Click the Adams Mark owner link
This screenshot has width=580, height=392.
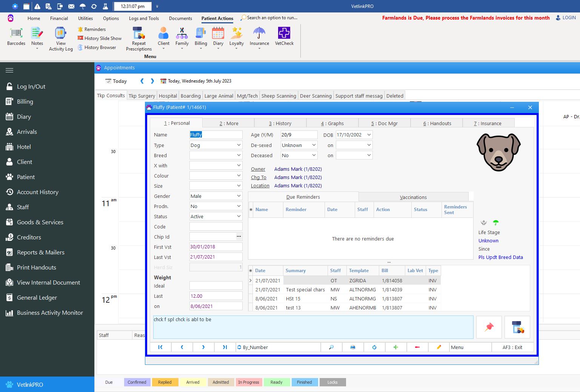pyautogui.click(x=298, y=169)
